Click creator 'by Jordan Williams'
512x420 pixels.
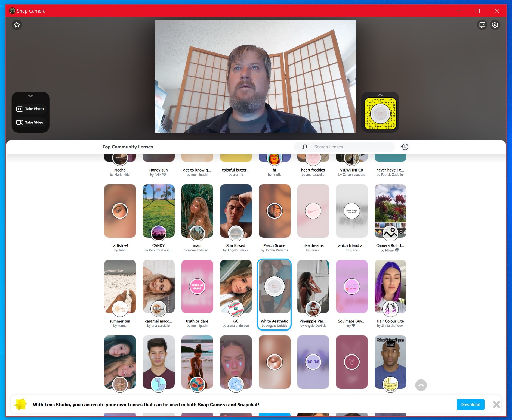click(x=274, y=250)
